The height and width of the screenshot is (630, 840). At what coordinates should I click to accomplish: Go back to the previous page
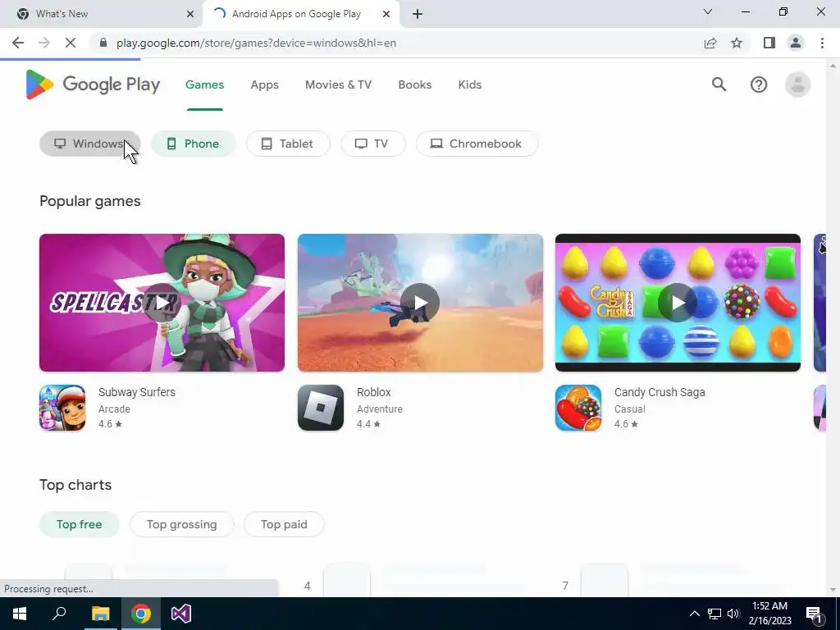pyautogui.click(x=18, y=43)
